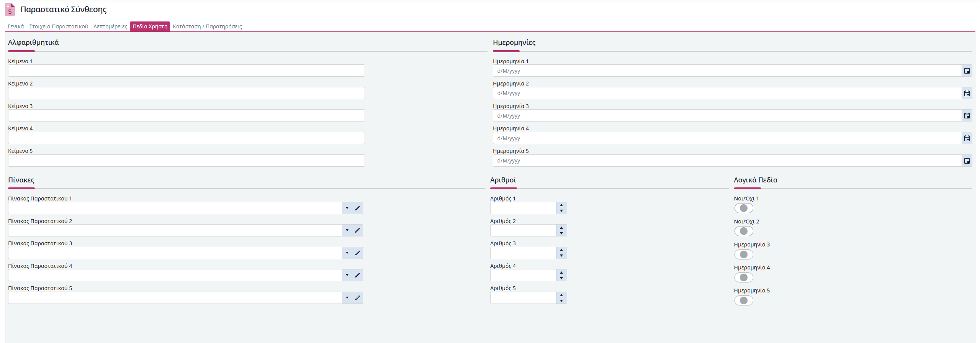The width and height of the screenshot is (980, 343).
Task: Open calendar picker for Ημερομηνία 2
Action: click(967, 94)
